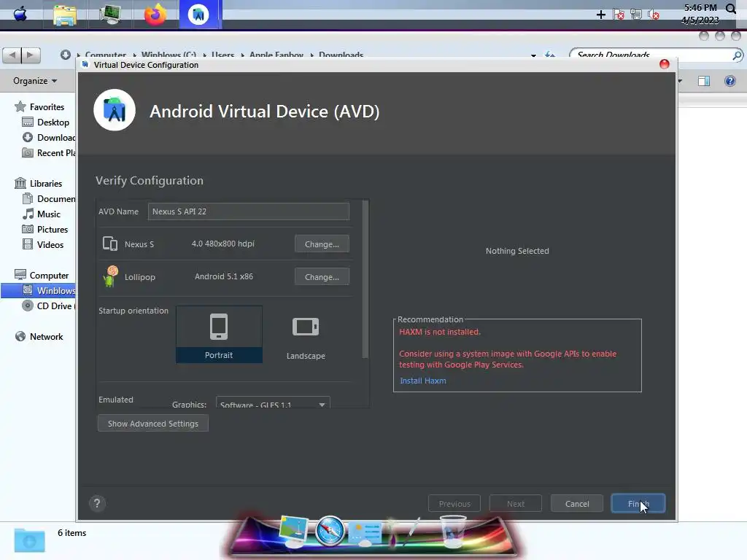Open Videos library in sidebar
Viewport: 747px width, 560px height.
50,245
